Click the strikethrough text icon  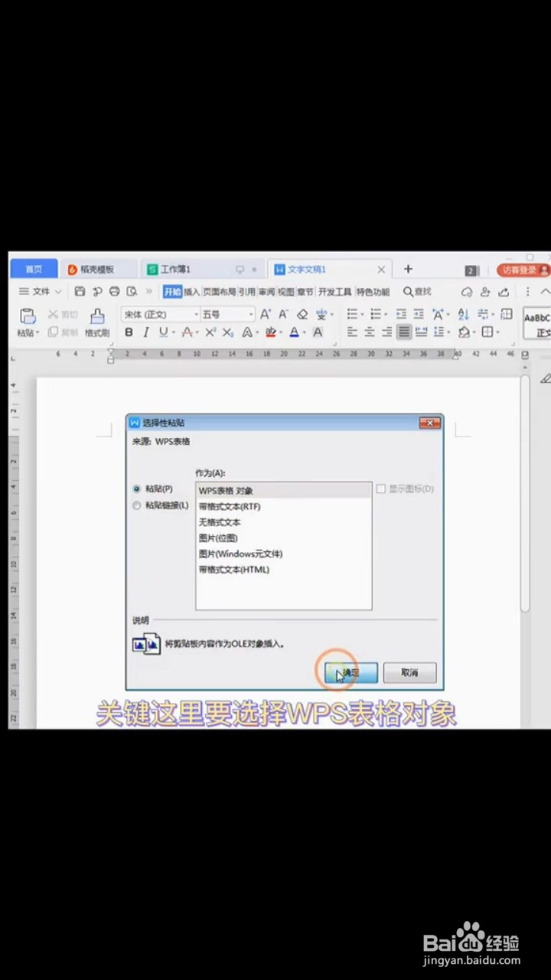pyautogui.click(x=186, y=332)
